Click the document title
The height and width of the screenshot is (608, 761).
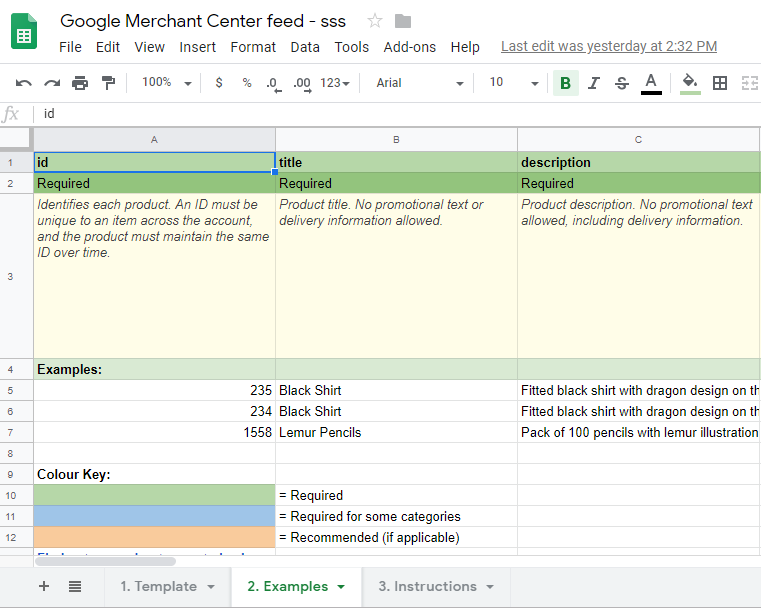coord(203,21)
